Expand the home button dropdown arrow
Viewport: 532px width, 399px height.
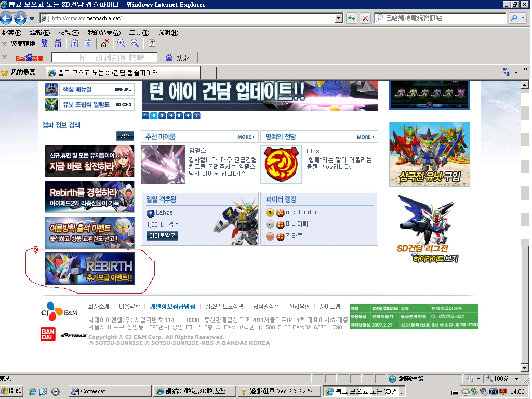(x=516, y=73)
